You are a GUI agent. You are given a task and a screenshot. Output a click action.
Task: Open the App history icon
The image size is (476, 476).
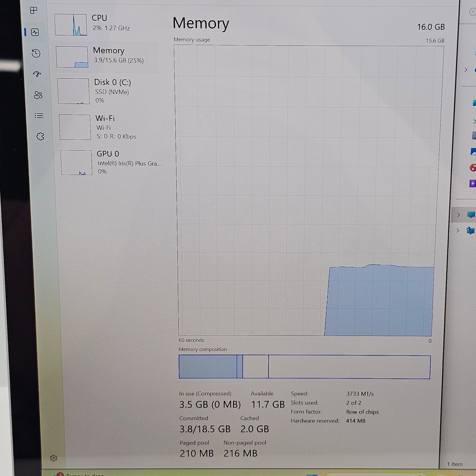pyautogui.click(x=36, y=53)
